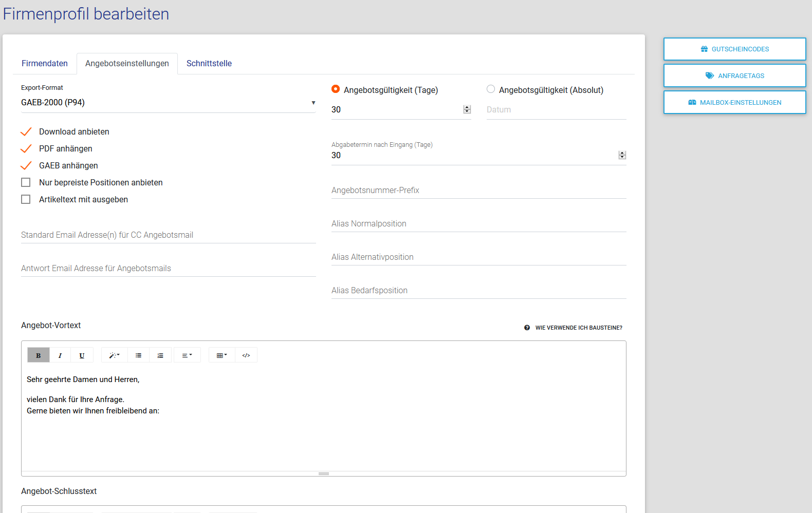Uncheck the Download anbieten checkbox
Image resolution: width=812 pixels, height=513 pixels.
tap(26, 132)
